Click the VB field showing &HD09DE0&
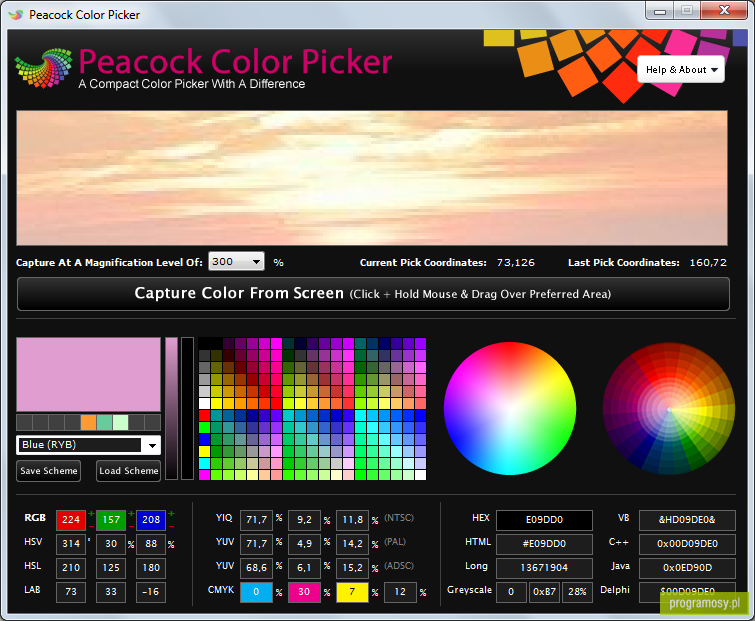 [x=687, y=520]
